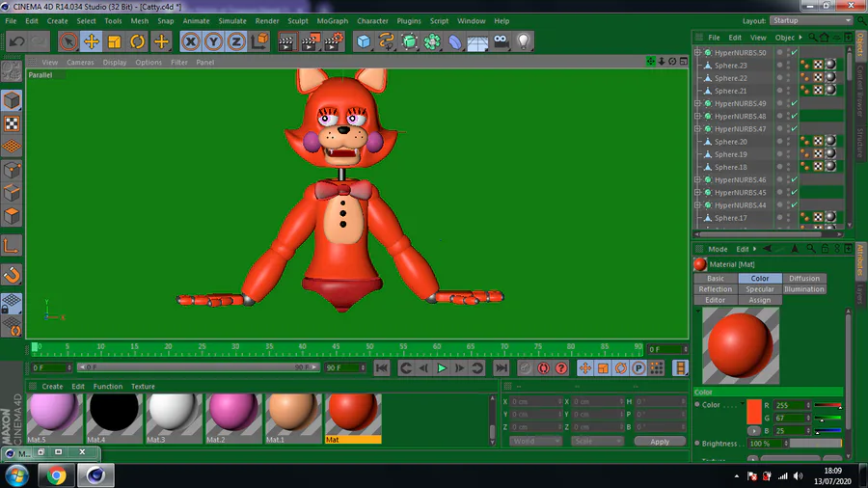This screenshot has width=868, height=488.
Task: Toggle Y axis lock
Action: [214, 41]
